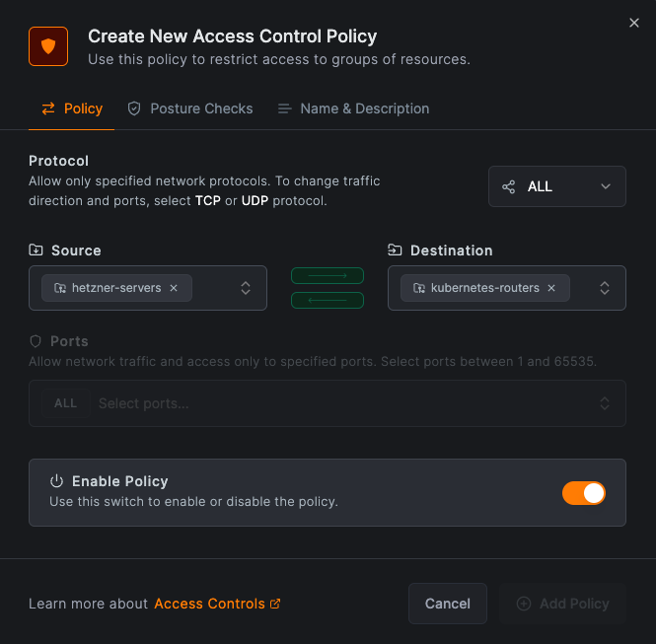Click the orange shield policy icon
This screenshot has width=656, height=644.
48,46
